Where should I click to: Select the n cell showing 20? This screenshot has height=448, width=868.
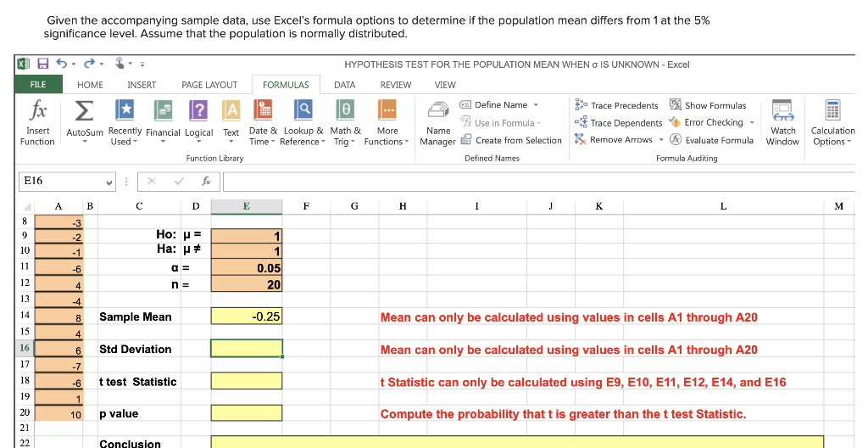click(x=247, y=284)
